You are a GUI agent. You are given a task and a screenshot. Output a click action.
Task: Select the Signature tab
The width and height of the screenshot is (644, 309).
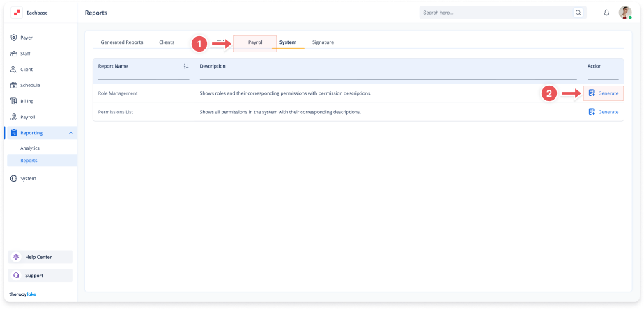click(323, 42)
